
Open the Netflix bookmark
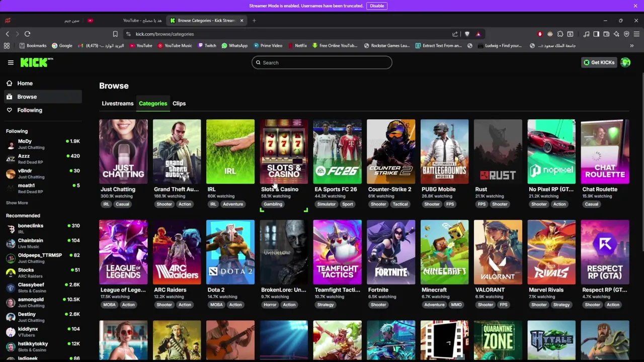297,46
